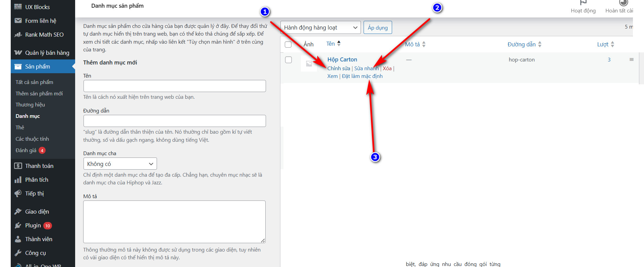Viewport: 644px width, 267px height.
Task: Click the Sản phẩm archive icon
Action: [18, 66]
